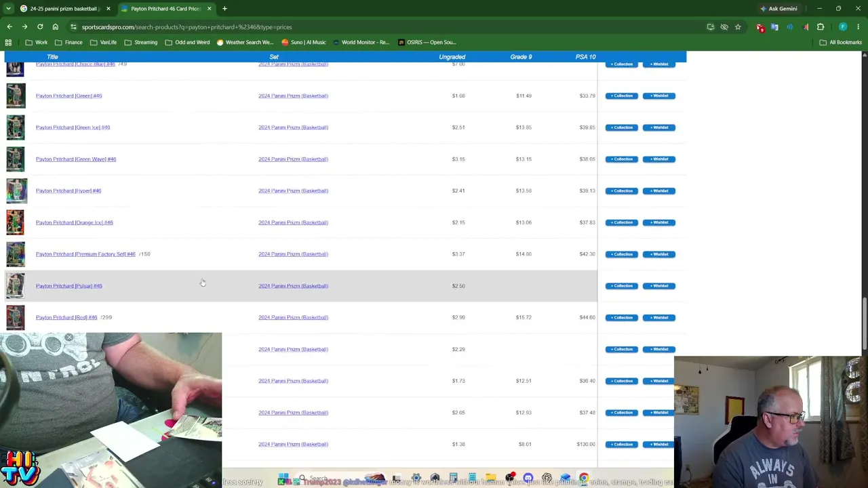The image size is (868, 488).
Task: Open Payton Pritchard [Premium Factory Set] #46 link
Action: tap(85, 254)
